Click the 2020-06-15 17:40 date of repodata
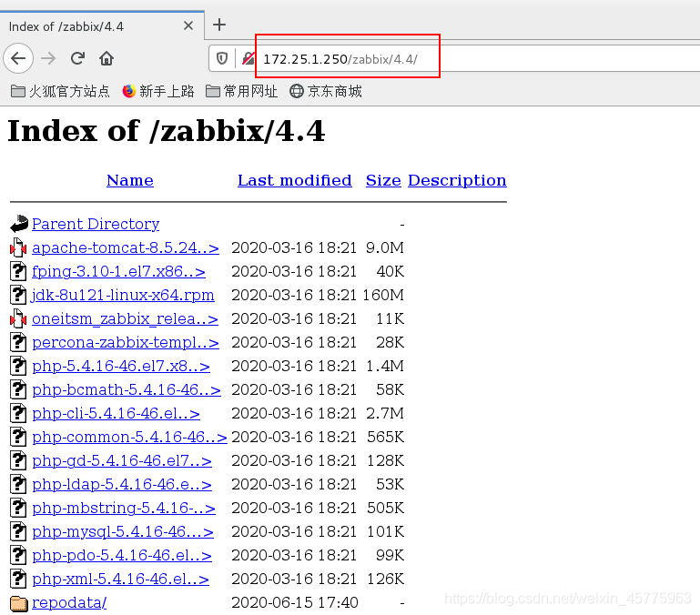 295,602
